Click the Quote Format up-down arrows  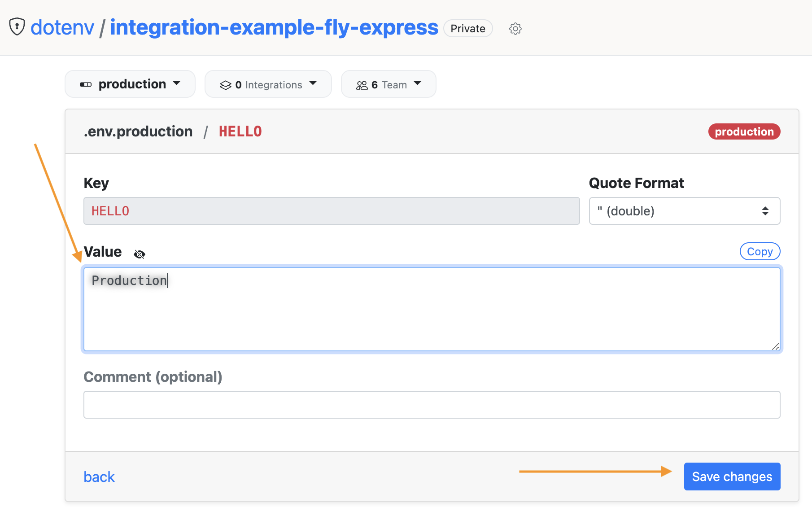tap(765, 211)
